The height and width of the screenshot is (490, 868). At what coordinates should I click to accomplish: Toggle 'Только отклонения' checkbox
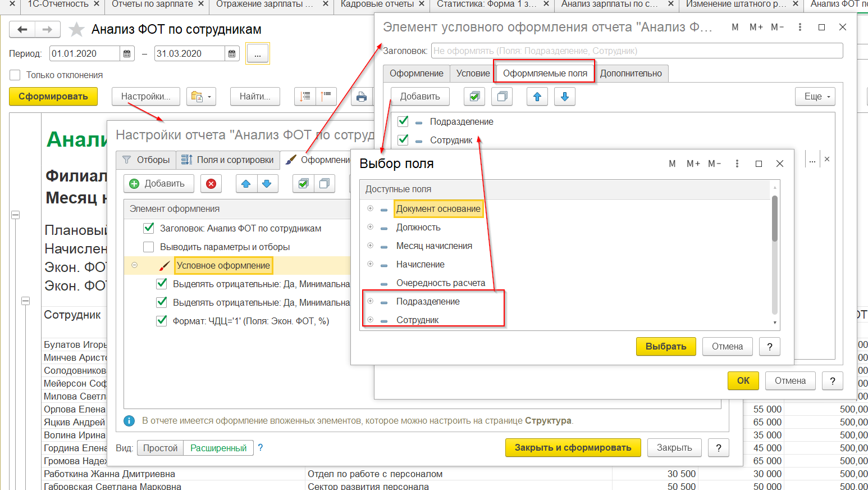click(15, 75)
